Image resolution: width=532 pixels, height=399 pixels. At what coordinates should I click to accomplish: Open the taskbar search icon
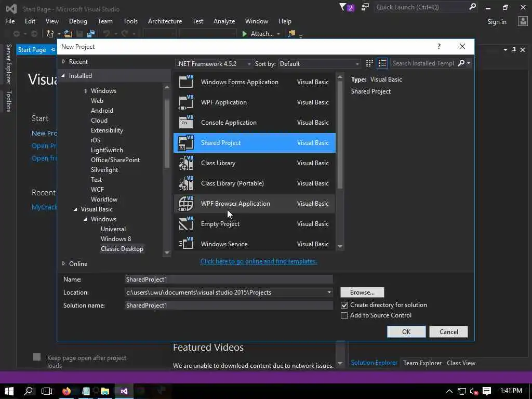[29, 391]
